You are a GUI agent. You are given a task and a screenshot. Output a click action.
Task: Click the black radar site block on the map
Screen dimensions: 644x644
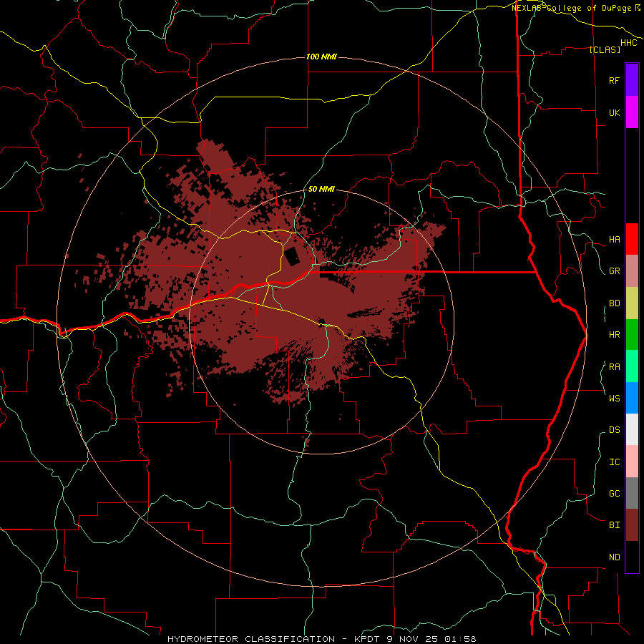[293, 257]
